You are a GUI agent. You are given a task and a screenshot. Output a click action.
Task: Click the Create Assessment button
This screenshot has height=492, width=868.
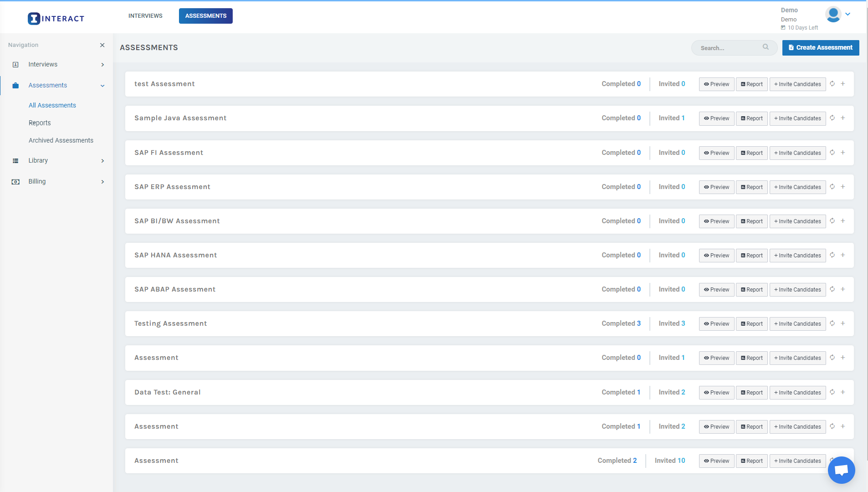tap(821, 48)
